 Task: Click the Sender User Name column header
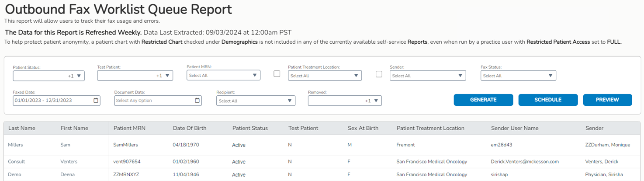click(x=515, y=128)
